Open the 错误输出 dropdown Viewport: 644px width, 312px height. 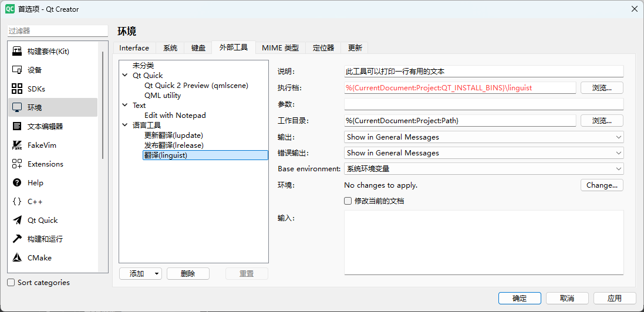point(484,152)
